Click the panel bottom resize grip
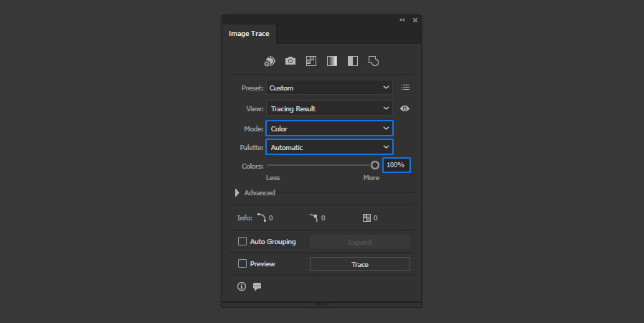The height and width of the screenshot is (323, 644). (x=321, y=304)
